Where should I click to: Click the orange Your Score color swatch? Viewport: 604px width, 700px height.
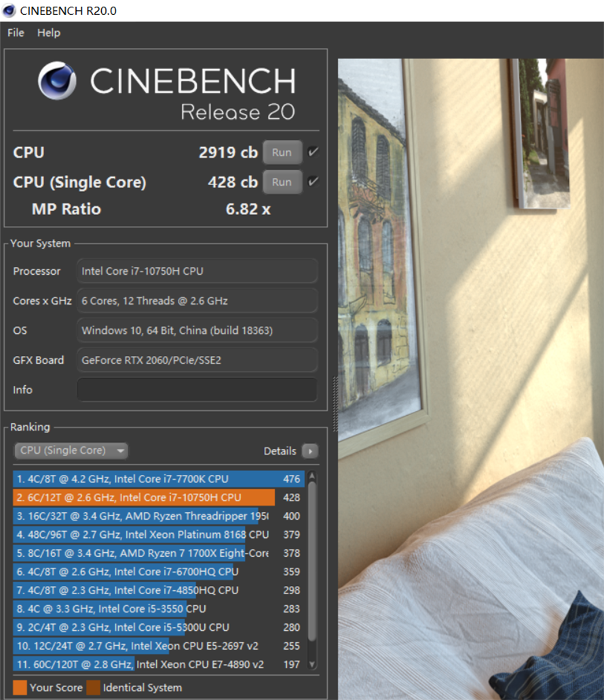click(20, 687)
